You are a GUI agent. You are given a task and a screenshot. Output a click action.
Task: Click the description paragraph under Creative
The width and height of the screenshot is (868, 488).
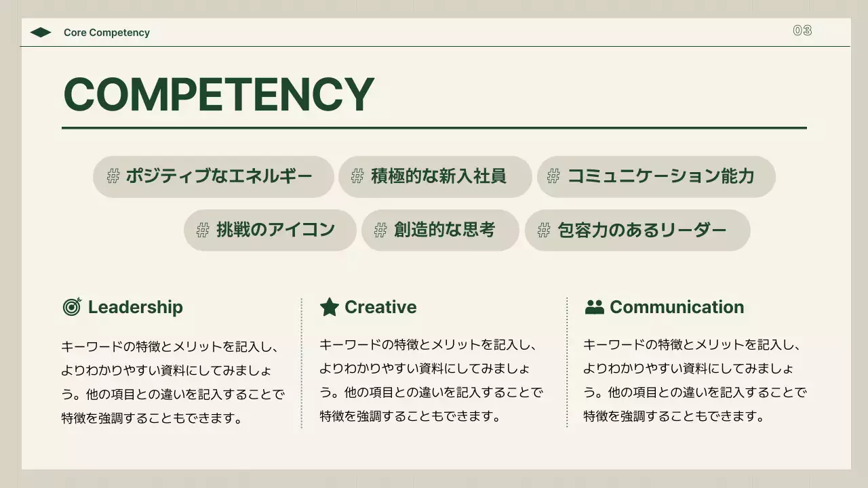click(431, 380)
